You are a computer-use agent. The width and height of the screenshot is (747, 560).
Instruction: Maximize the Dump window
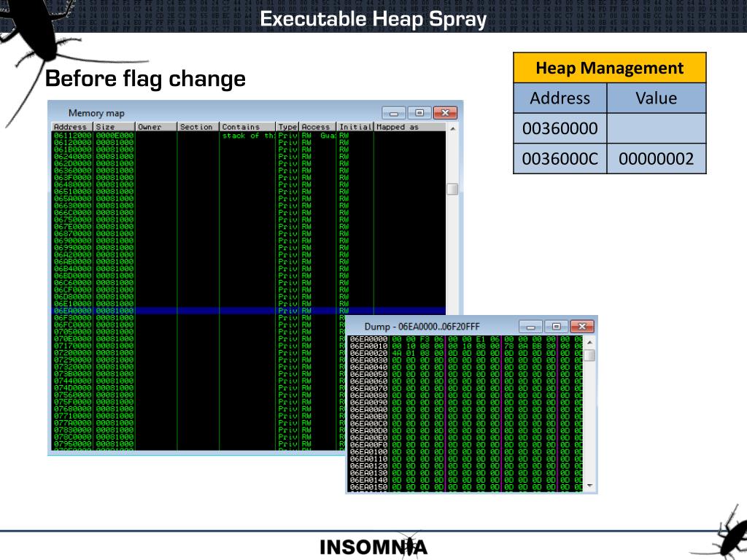556,326
